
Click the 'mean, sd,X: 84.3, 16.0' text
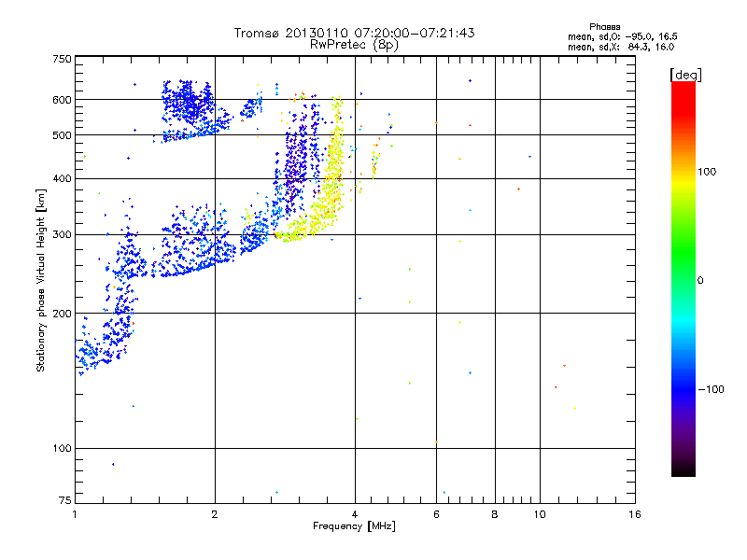[x=621, y=47]
